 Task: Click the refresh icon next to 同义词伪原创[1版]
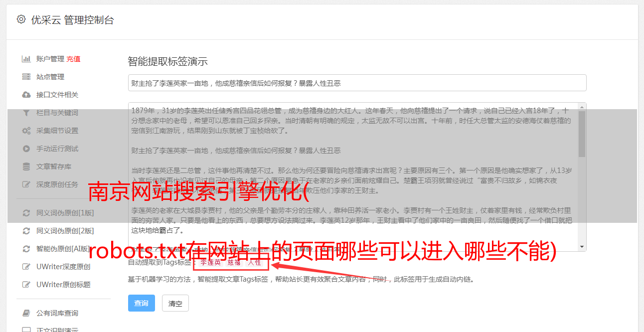click(x=26, y=213)
